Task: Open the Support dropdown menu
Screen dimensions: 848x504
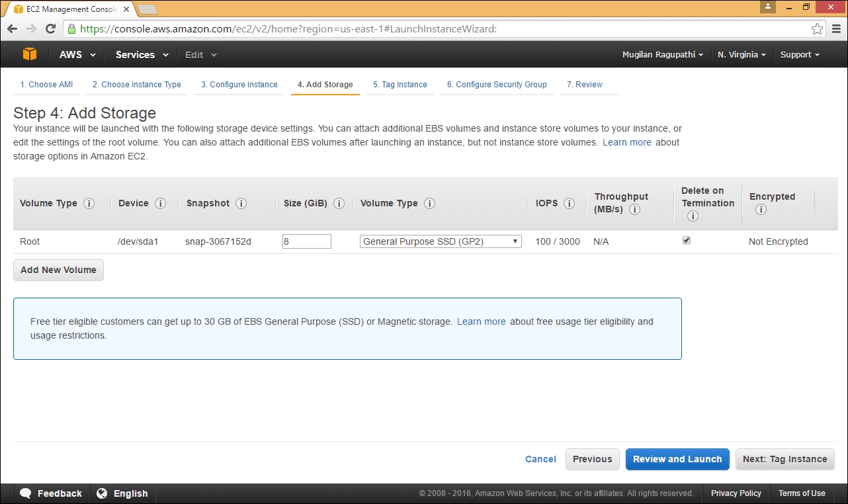Action: 800,55
